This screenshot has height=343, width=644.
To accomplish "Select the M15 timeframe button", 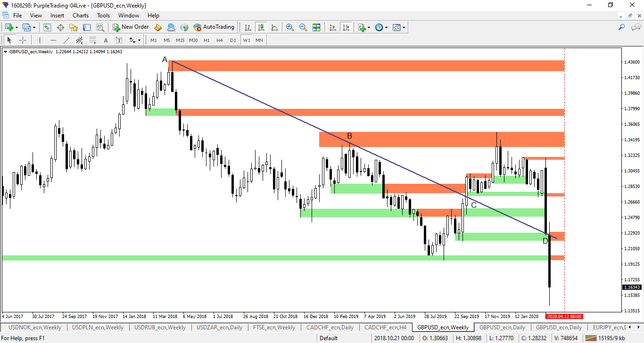I will tap(180, 40).
